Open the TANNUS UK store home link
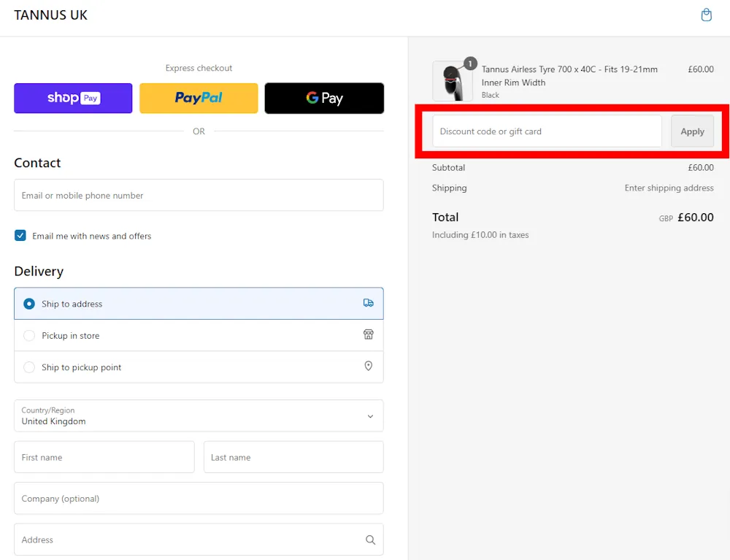The image size is (730, 560). [51, 15]
